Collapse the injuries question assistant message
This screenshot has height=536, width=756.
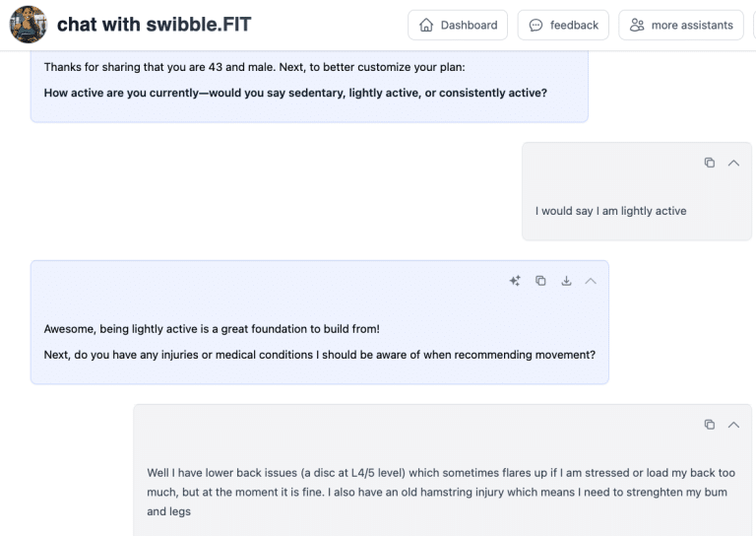click(591, 281)
